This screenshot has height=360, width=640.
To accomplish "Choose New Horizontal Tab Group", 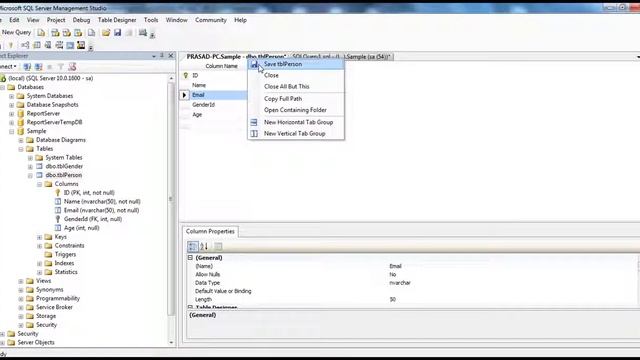I will [296, 122].
